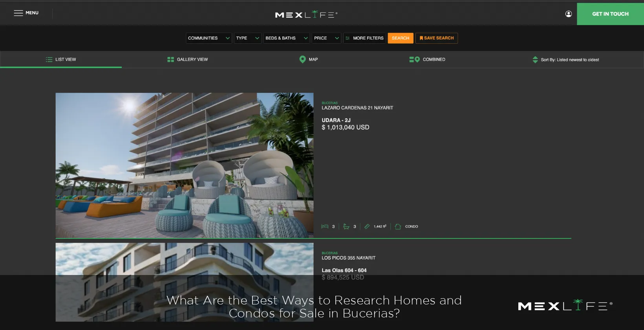Image resolution: width=644 pixels, height=330 pixels.
Task: Click the gallery view grid icon
Action: pos(170,60)
